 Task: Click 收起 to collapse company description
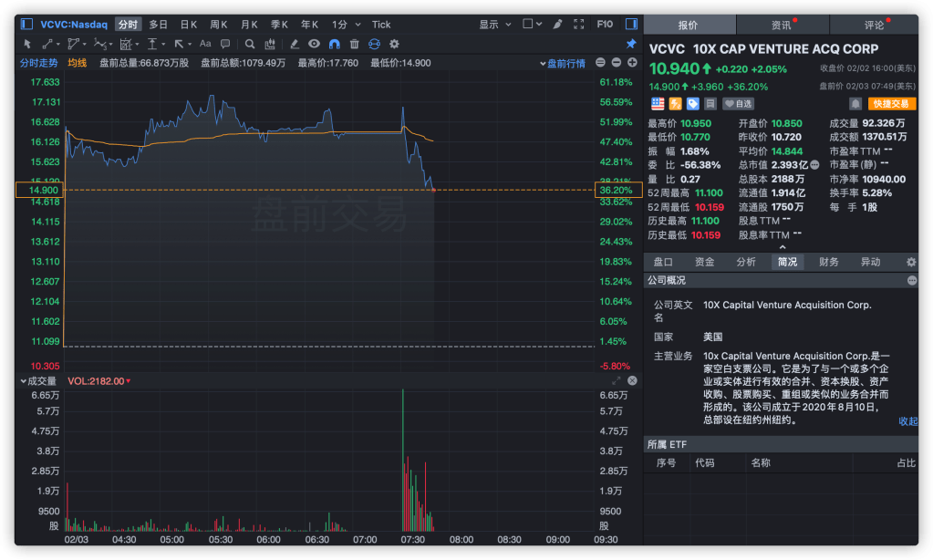point(907,421)
